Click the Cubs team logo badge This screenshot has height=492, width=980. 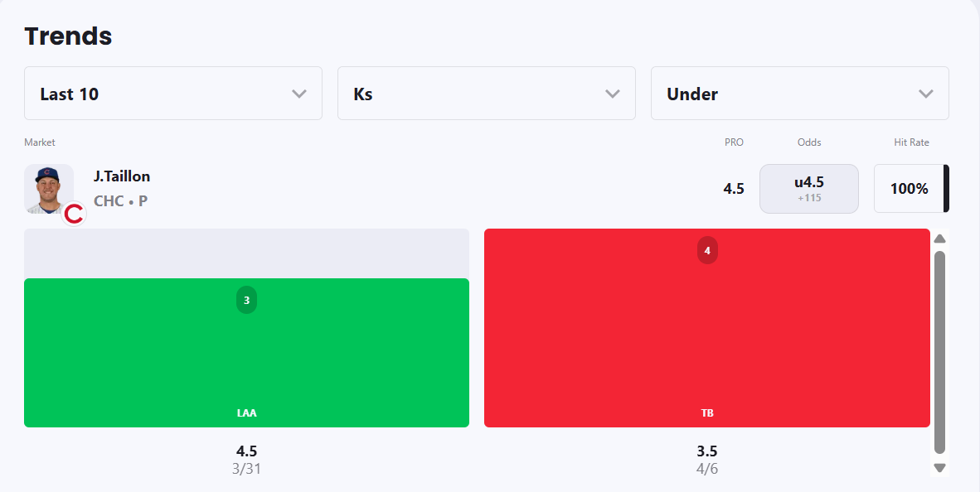[74, 215]
